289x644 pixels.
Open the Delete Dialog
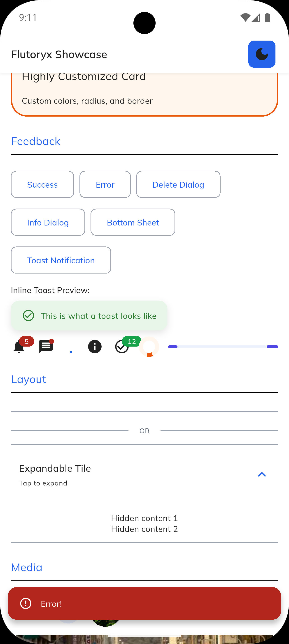178,184
